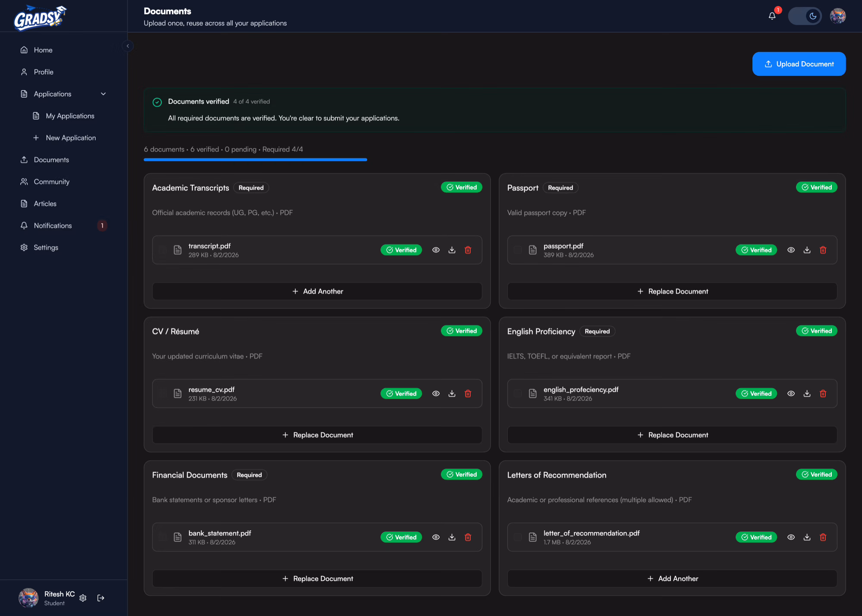Download transcript.pdf
862x616 pixels.
(452, 250)
